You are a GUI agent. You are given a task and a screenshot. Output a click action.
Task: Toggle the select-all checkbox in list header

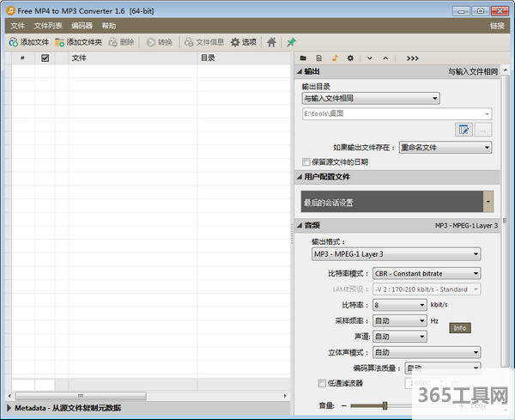coord(45,58)
